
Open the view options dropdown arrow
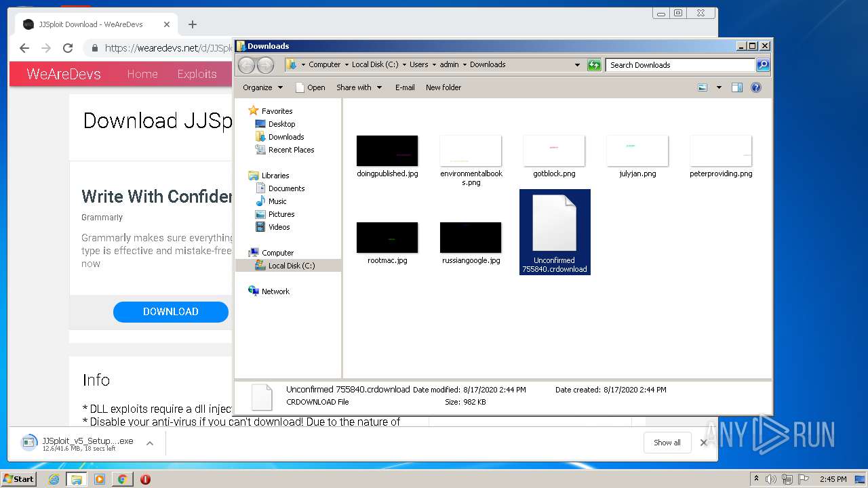[719, 87]
